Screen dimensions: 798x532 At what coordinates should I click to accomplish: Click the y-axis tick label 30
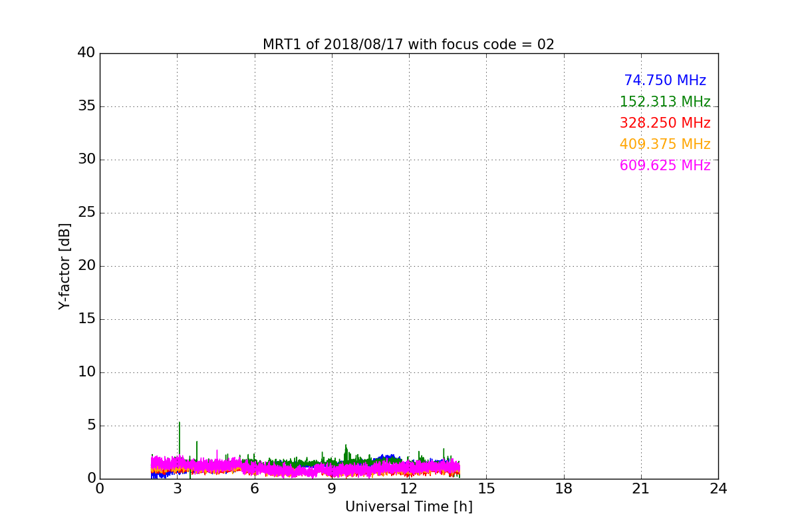(86, 160)
